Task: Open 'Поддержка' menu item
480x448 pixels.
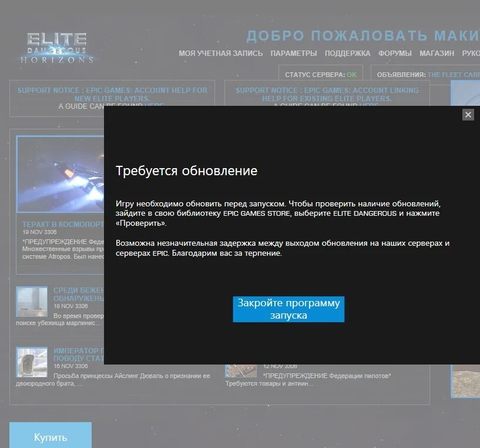Action: coord(347,54)
